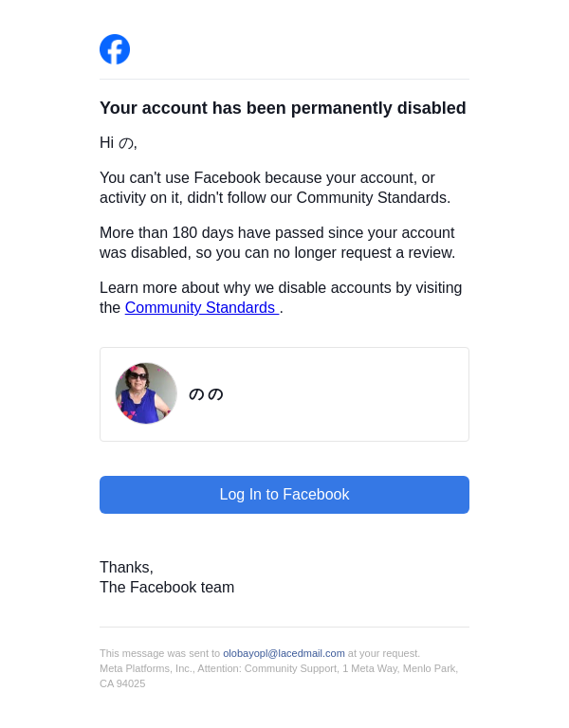
Task: Click the 'Thanks,' sign-off text
Action: tap(126, 568)
